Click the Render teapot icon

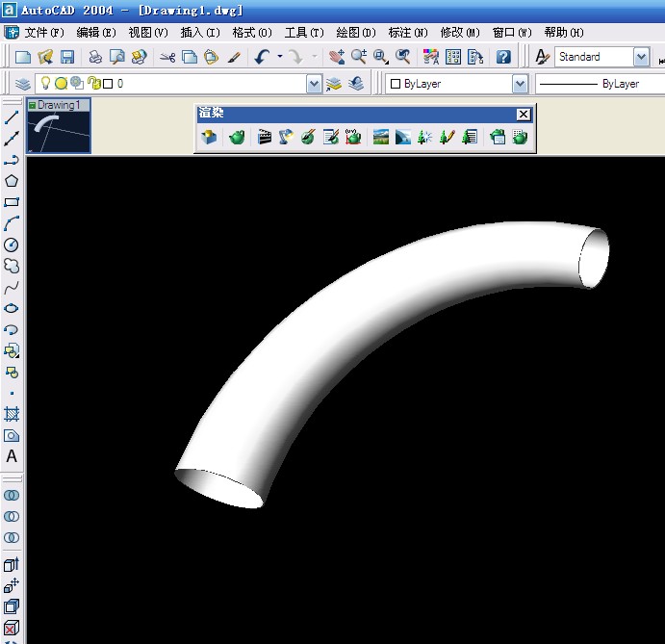237,137
